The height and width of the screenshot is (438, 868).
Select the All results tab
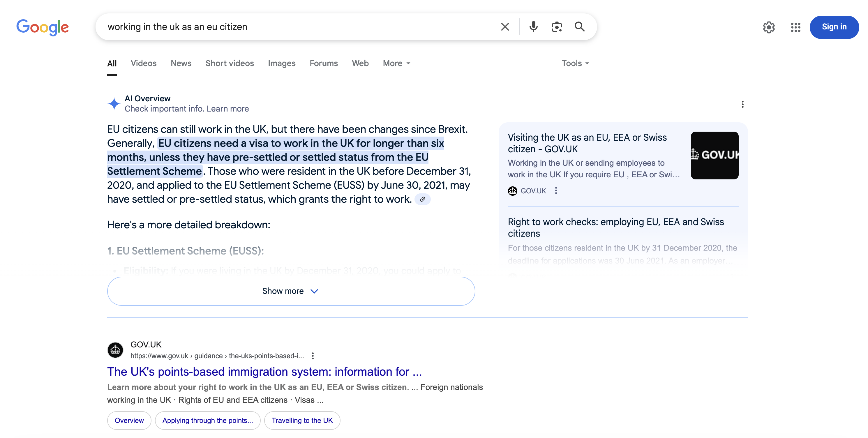click(x=112, y=63)
